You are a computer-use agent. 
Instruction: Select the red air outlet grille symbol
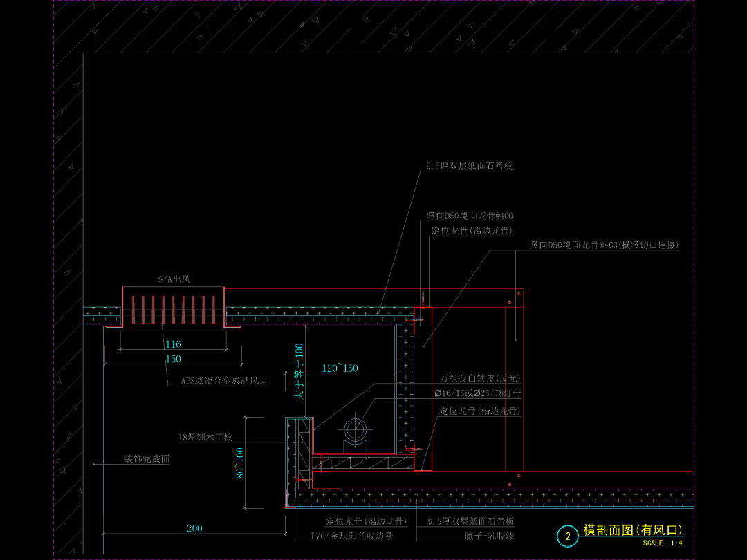point(173,307)
